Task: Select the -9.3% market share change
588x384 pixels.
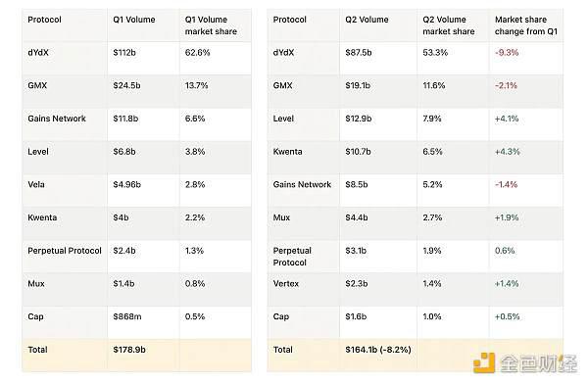Action: [x=507, y=53]
